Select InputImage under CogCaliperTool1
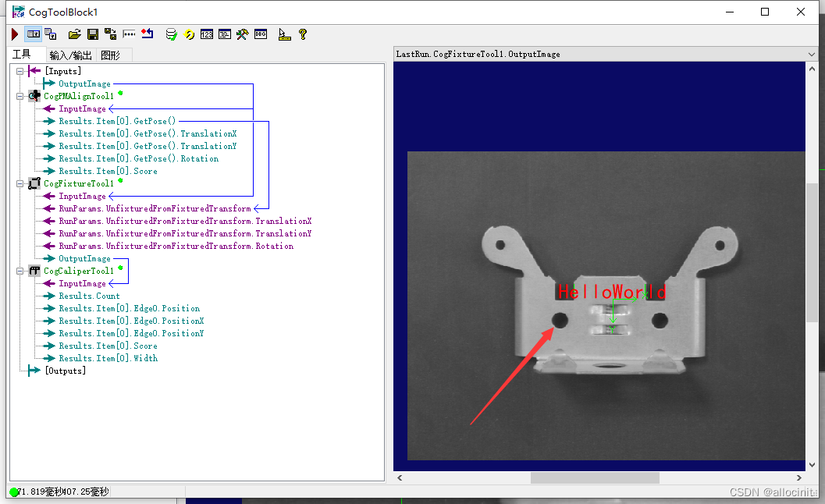The width and height of the screenshot is (825, 504). click(x=82, y=283)
